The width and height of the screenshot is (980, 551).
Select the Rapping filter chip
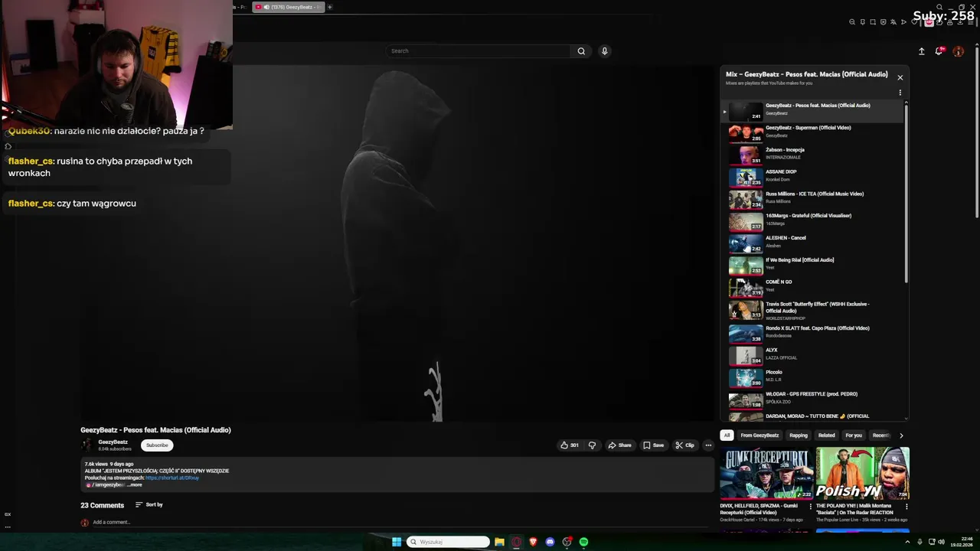[x=799, y=435]
